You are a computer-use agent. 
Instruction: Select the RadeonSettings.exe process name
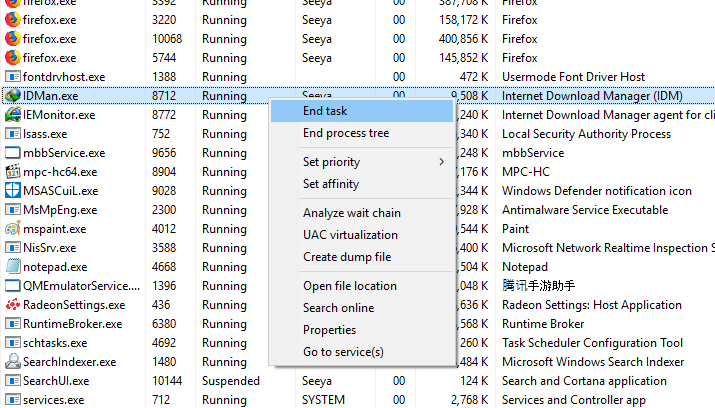point(74,305)
